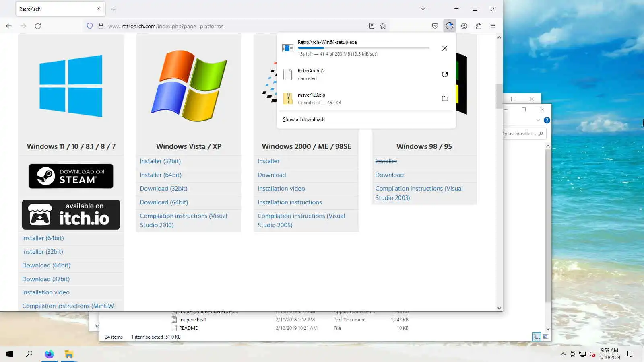Click Download (64bit) under Windows Vista / XP
The height and width of the screenshot is (362, 644).
click(164, 202)
